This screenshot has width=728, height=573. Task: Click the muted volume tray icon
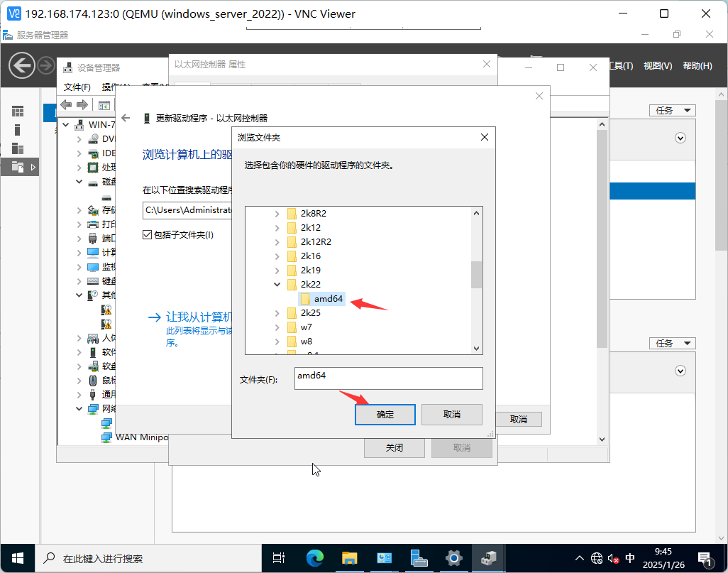pyautogui.click(x=613, y=558)
